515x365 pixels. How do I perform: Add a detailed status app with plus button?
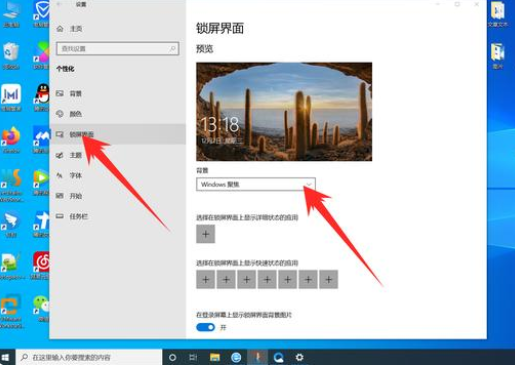206,234
